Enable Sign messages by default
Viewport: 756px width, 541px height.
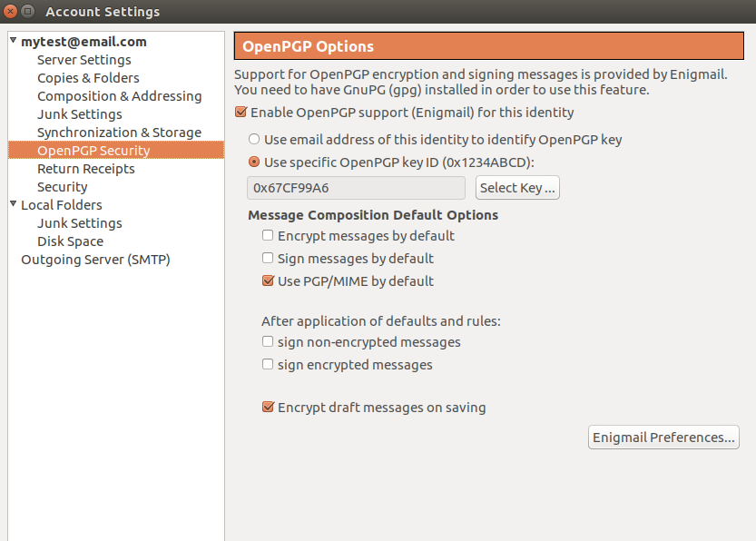point(268,258)
